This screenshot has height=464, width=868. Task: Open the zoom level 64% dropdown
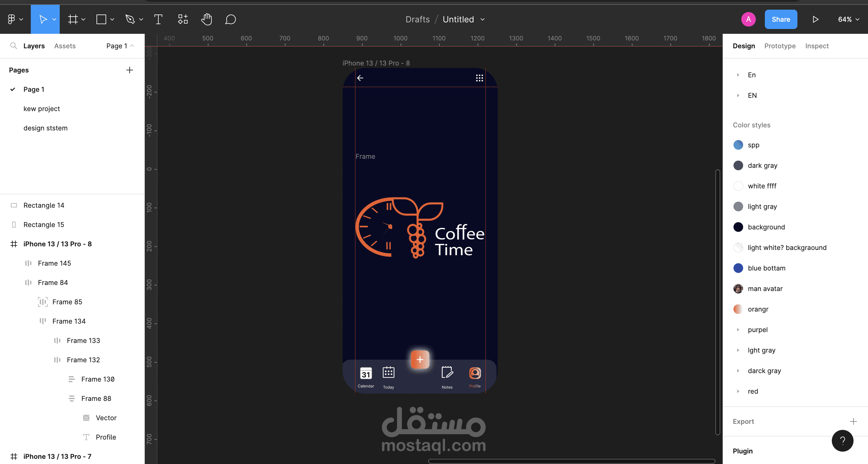[848, 19]
